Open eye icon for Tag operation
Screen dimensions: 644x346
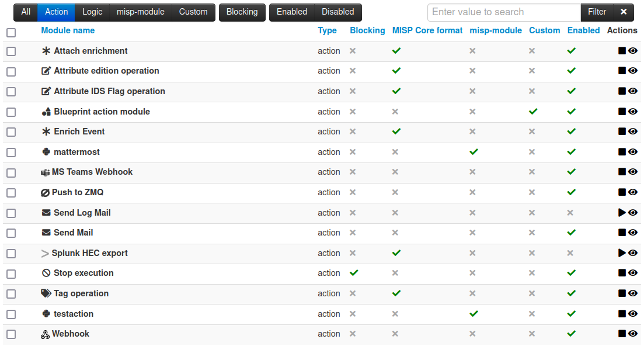coord(633,293)
